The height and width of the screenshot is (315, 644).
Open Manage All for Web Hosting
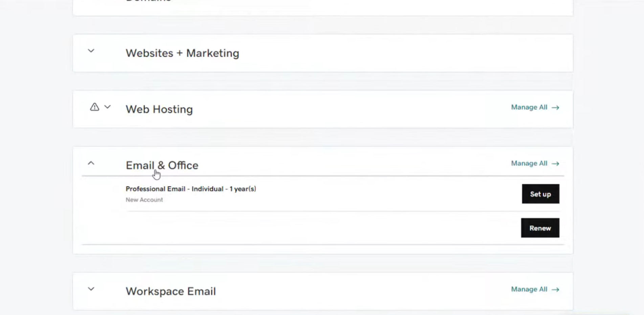click(529, 107)
